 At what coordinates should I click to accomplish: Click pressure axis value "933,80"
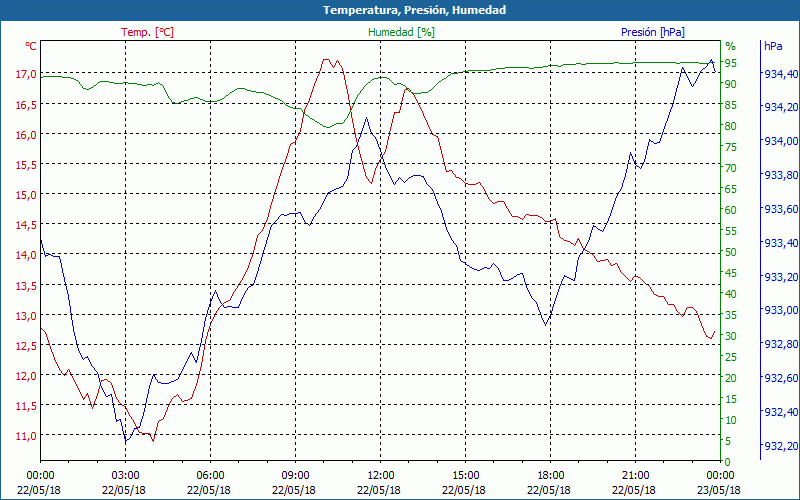pyautogui.click(x=780, y=176)
